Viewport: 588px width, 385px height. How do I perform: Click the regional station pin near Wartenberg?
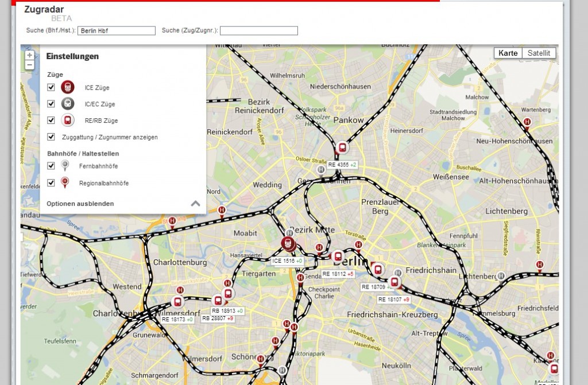point(527,123)
